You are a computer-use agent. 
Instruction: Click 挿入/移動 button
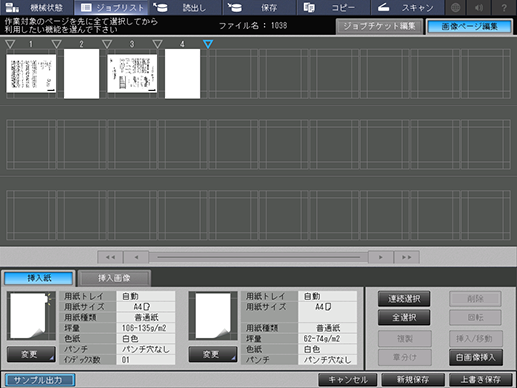(476, 339)
